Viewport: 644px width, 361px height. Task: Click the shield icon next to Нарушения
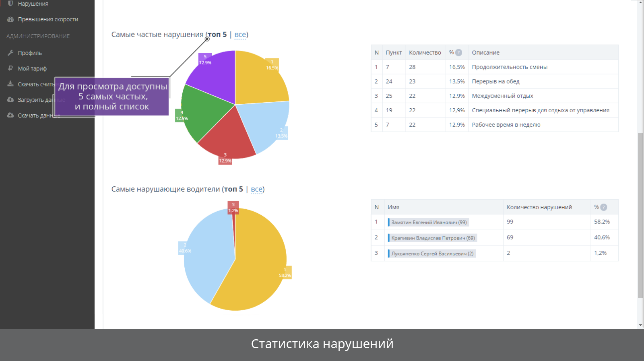pos(10,3)
